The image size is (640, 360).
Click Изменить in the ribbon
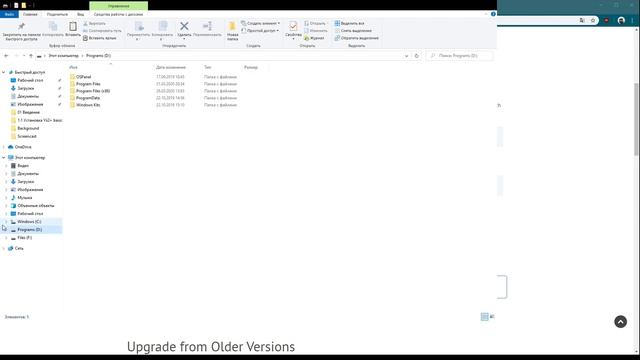[316, 31]
